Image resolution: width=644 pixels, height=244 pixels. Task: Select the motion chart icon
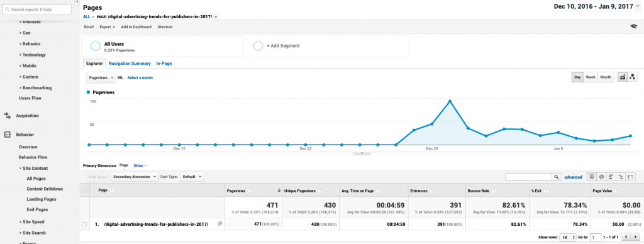pos(633,77)
